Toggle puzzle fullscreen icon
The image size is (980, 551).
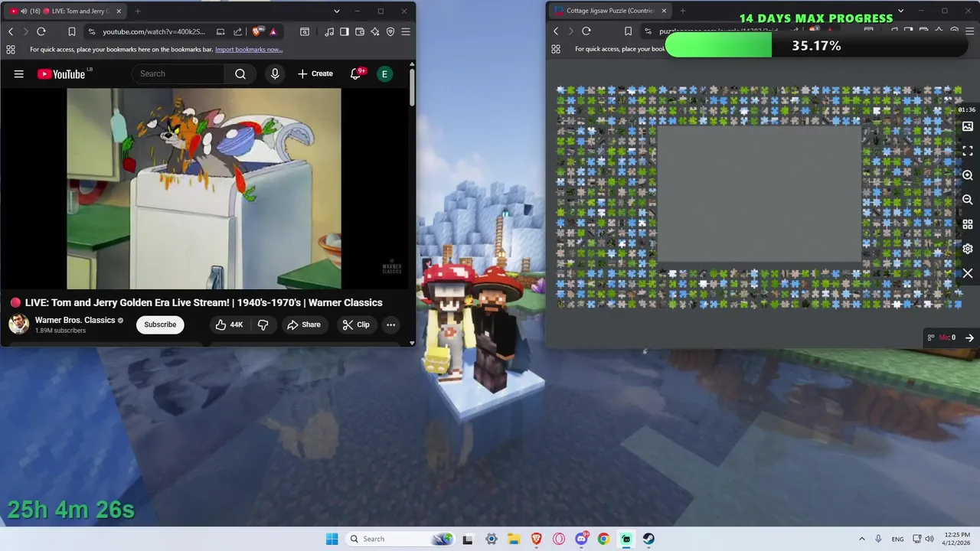click(x=968, y=151)
